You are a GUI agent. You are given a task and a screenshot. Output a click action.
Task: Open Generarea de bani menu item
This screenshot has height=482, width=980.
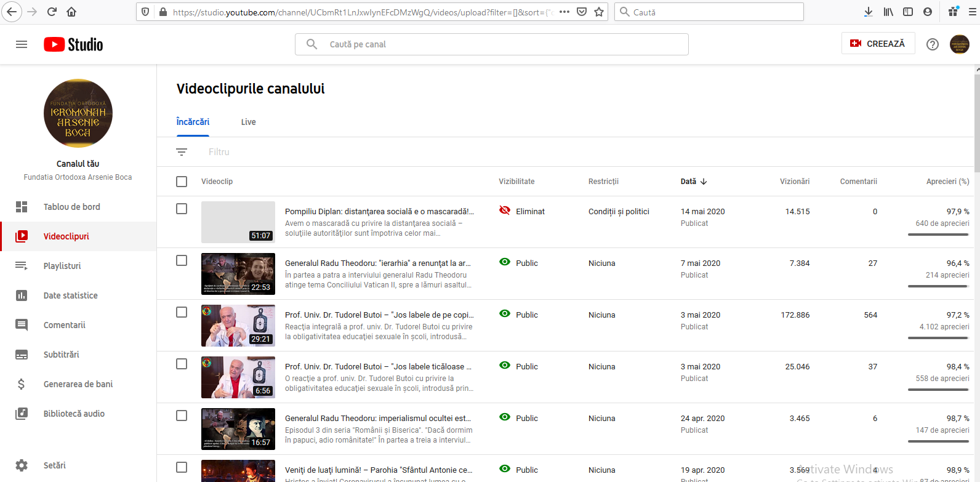tap(78, 384)
